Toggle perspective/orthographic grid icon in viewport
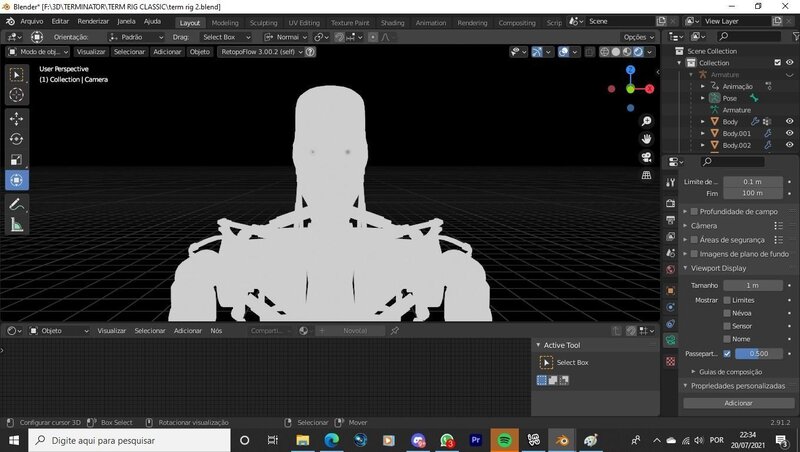This screenshot has width=800, height=452. click(x=647, y=175)
